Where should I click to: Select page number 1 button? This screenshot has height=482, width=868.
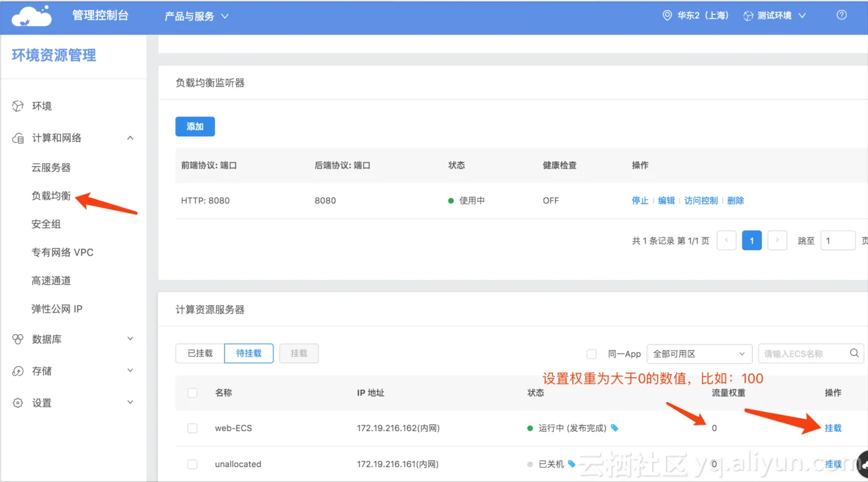752,241
